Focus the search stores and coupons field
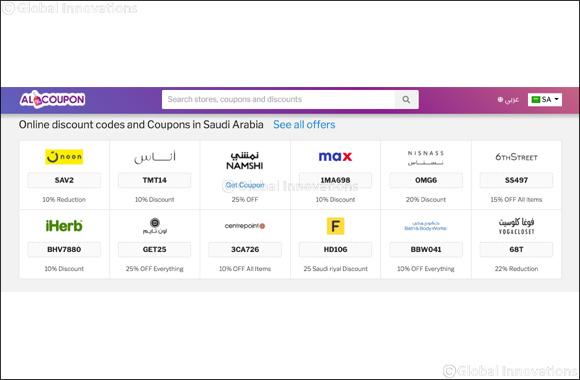 [278, 100]
